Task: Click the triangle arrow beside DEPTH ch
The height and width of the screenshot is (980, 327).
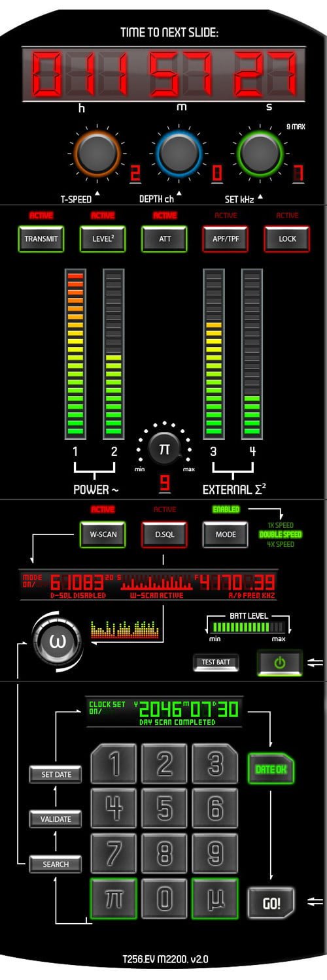Action: point(178,195)
